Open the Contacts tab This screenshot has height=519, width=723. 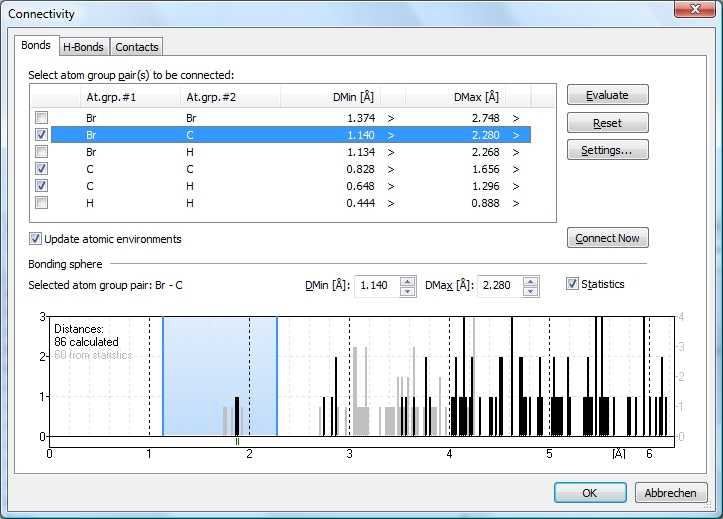[136, 47]
